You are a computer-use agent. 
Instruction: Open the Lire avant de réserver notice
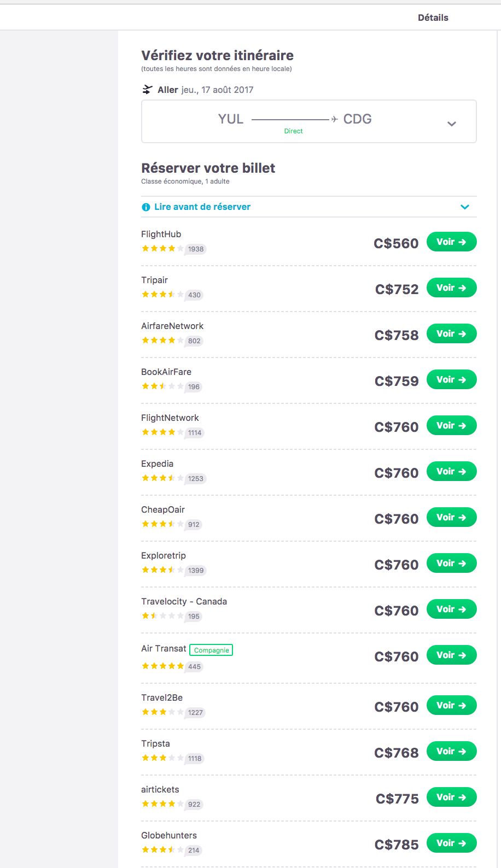tap(202, 207)
